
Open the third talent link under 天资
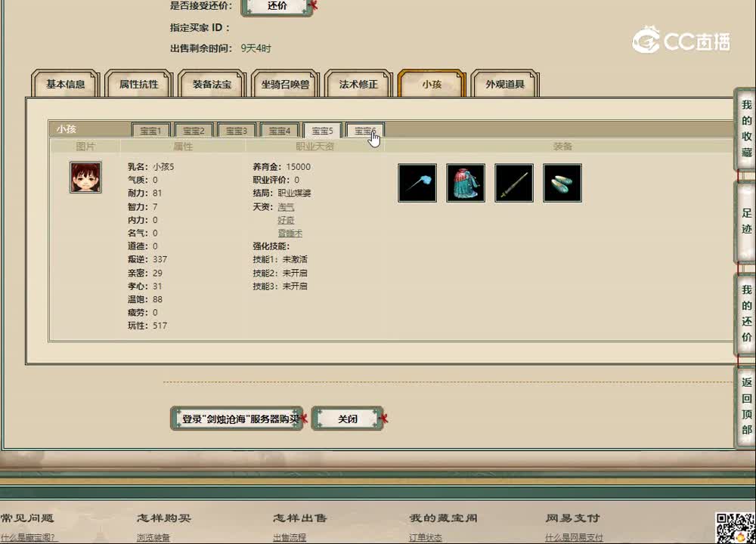click(x=290, y=233)
